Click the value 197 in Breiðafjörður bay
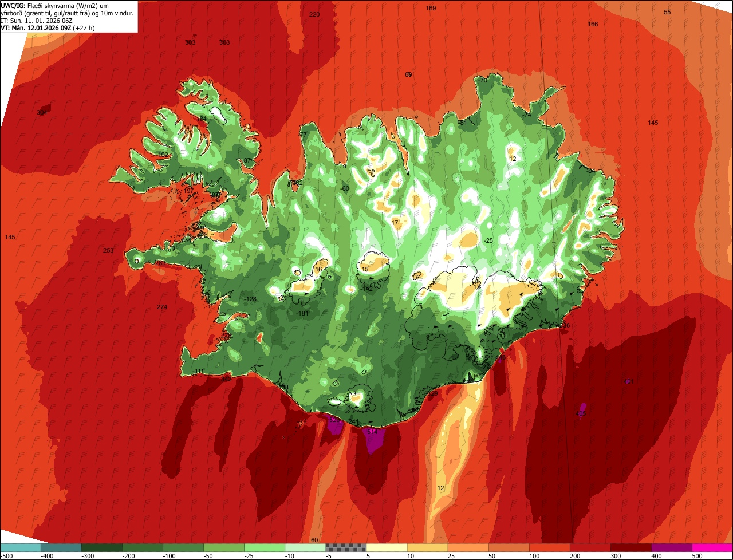This screenshot has height=560, width=733. pos(188,191)
